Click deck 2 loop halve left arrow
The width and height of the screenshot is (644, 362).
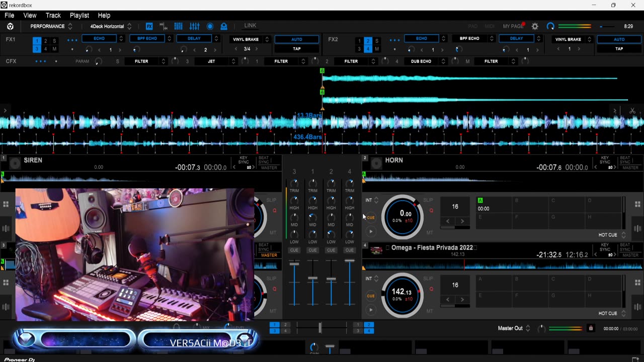(448, 221)
